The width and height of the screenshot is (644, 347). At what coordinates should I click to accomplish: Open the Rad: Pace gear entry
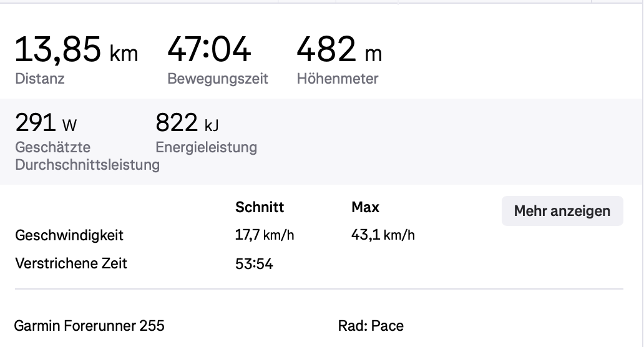[x=371, y=326]
